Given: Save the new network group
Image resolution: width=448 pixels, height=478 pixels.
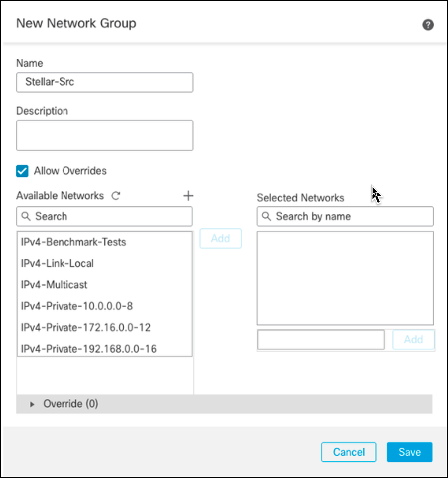Looking at the screenshot, I should (409, 452).
